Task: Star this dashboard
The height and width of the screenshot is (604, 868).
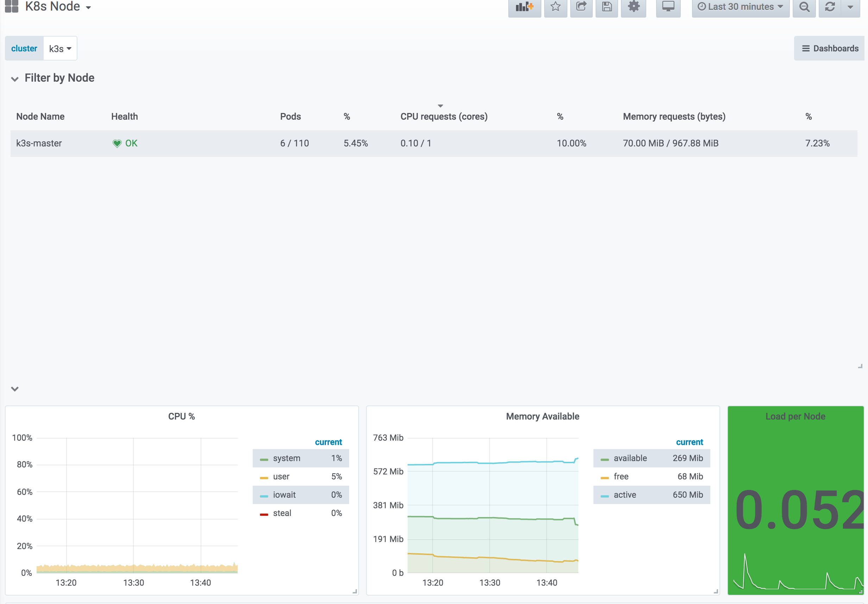Action: (x=555, y=7)
